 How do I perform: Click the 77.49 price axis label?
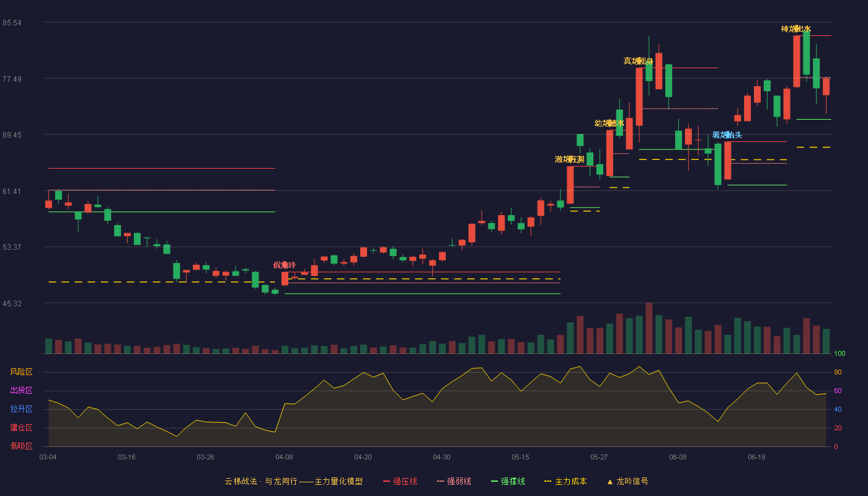pos(12,79)
